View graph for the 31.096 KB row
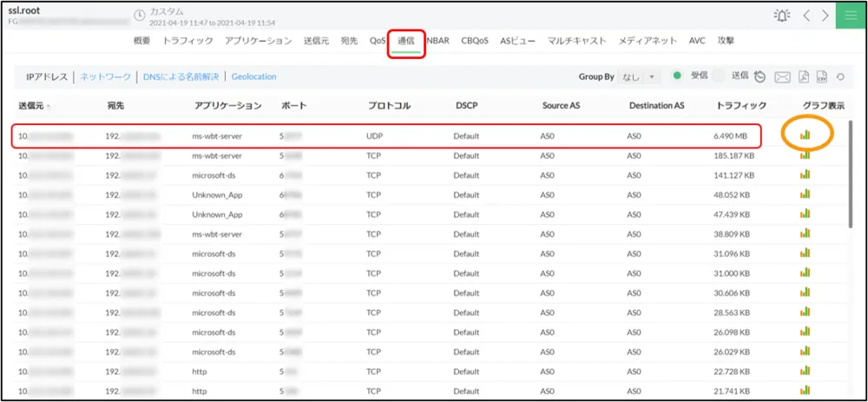This screenshot has width=868, height=402. (805, 254)
